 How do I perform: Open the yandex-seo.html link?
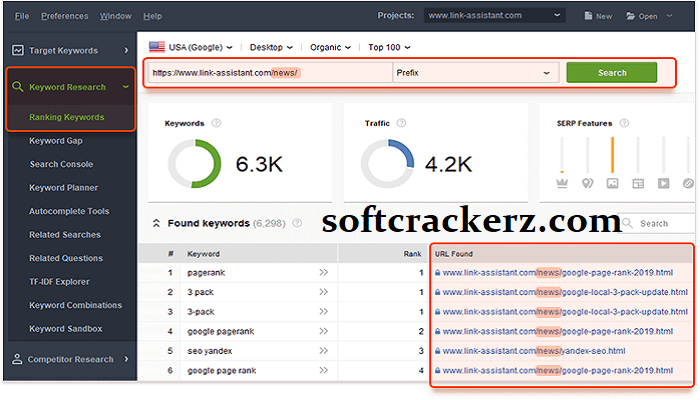click(x=533, y=351)
